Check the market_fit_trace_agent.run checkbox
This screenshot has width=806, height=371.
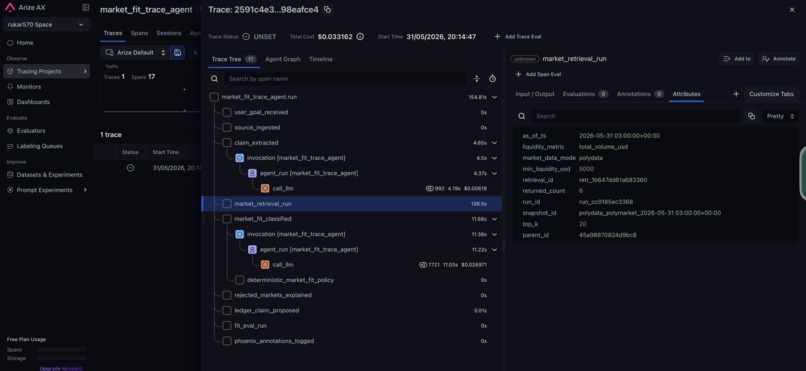click(214, 97)
